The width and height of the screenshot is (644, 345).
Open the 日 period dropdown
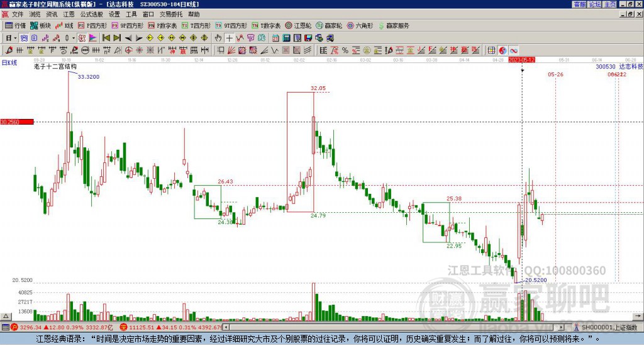[x=11, y=38]
